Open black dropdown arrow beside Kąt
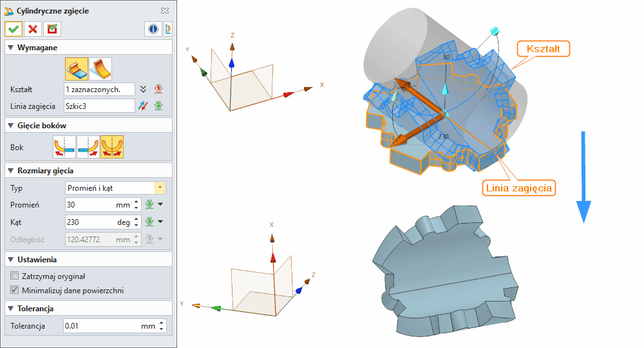The height and width of the screenshot is (348, 644). pos(160,222)
